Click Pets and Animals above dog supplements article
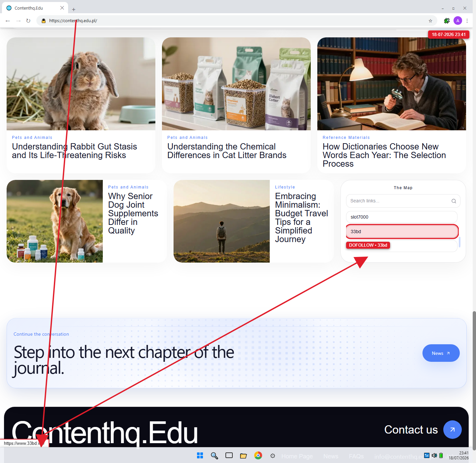This screenshot has width=476, height=463. (x=128, y=187)
